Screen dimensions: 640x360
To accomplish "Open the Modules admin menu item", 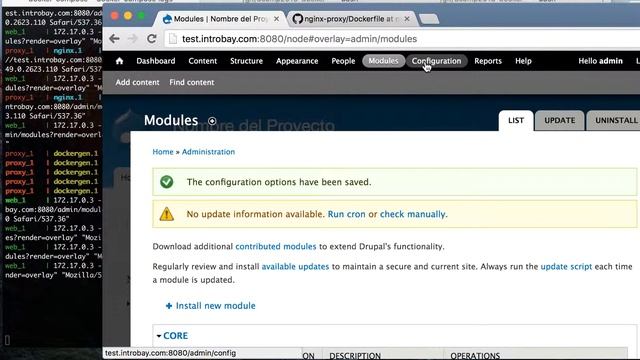I will (x=383, y=61).
